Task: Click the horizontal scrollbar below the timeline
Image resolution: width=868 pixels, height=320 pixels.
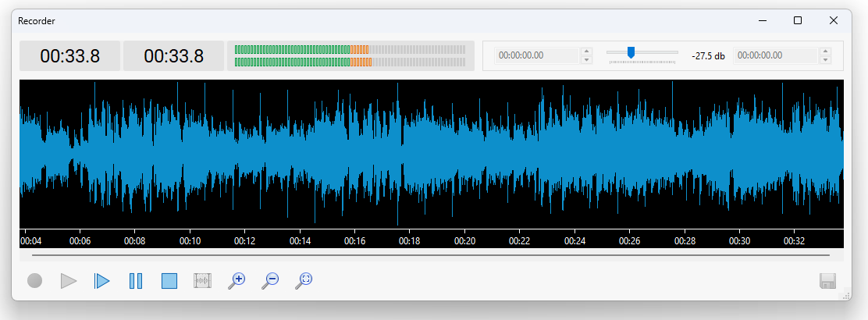Action: [x=430, y=254]
